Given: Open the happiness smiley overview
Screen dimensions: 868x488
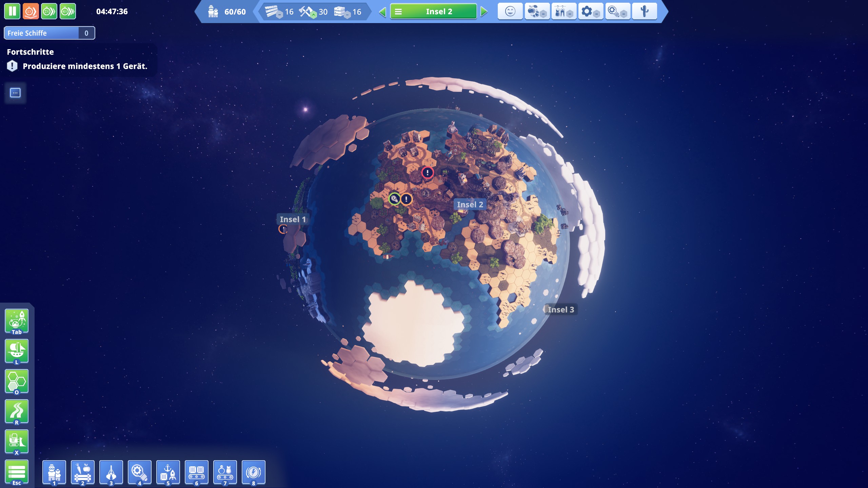Looking at the screenshot, I should point(510,12).
